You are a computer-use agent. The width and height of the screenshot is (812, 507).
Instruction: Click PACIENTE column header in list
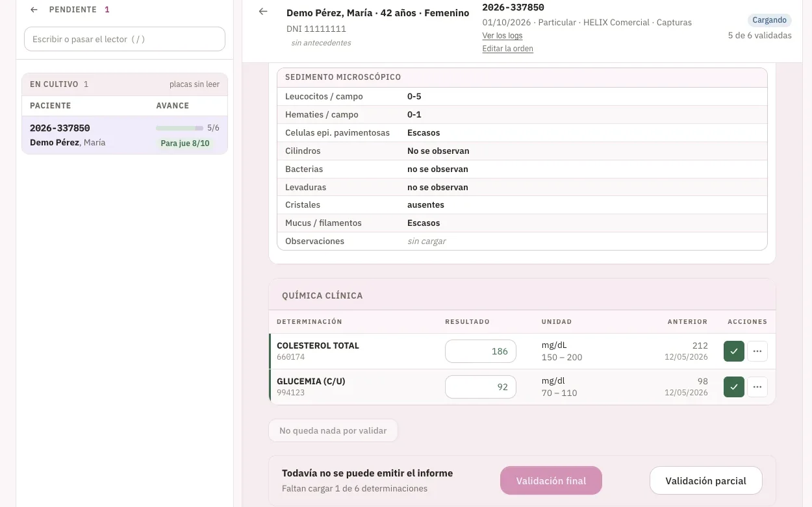tap(51, 105)
